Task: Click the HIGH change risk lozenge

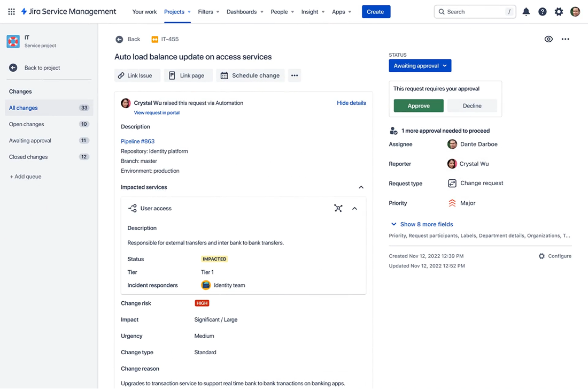Action: (x=202, y=303)
